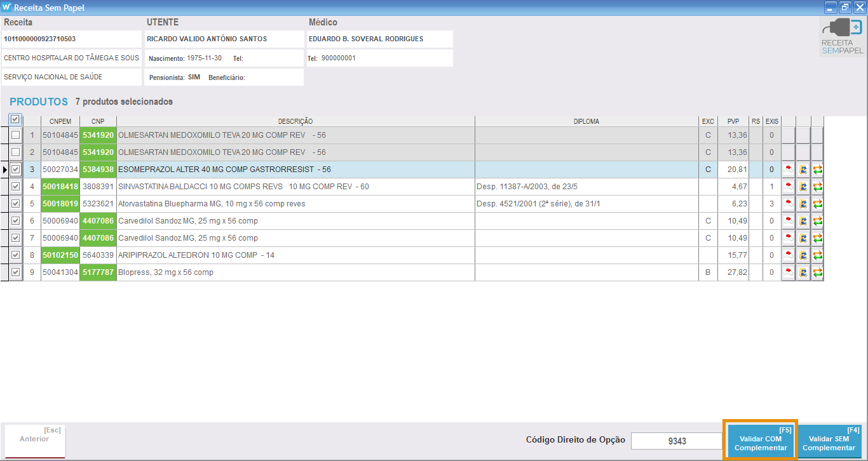The width and height of the screenshot is (868, 461).
Task: Toggle the select-all checkbox in the table header
Action: 15,119
